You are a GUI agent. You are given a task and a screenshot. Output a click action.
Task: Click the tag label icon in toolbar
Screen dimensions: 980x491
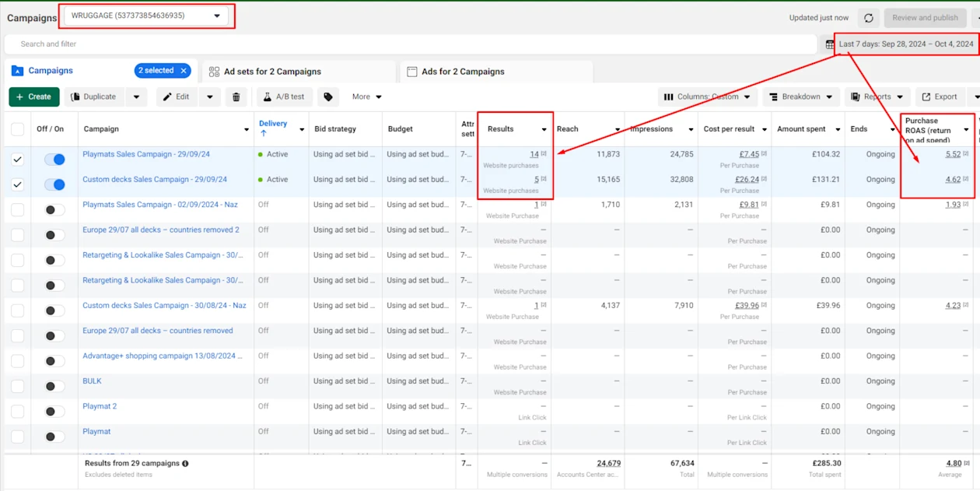(328, 97)
